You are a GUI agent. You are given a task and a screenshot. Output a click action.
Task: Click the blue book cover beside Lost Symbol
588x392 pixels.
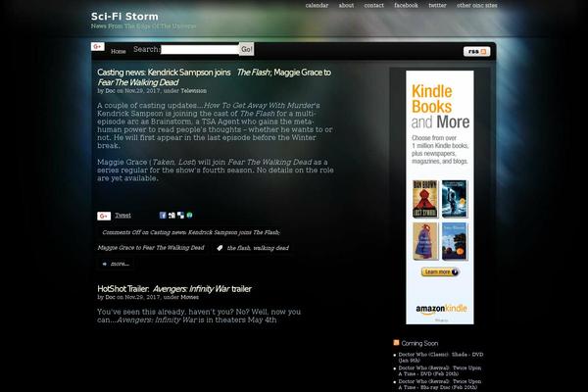[455, 199]
